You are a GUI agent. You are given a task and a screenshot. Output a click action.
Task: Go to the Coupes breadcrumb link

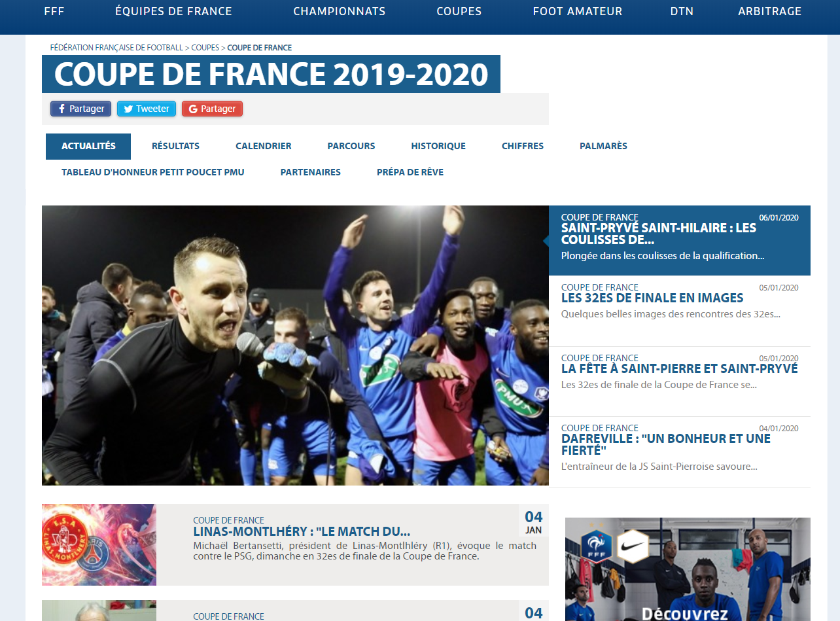(205, 48)
